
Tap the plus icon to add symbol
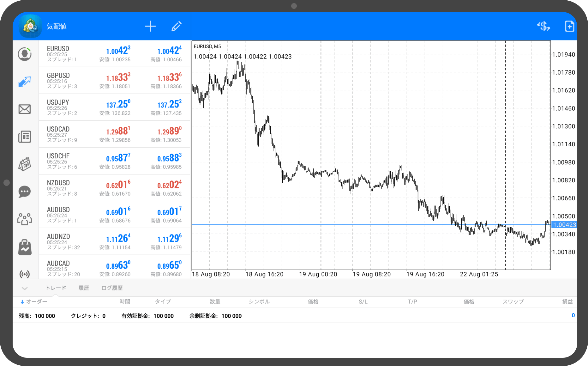pos(150,27)
